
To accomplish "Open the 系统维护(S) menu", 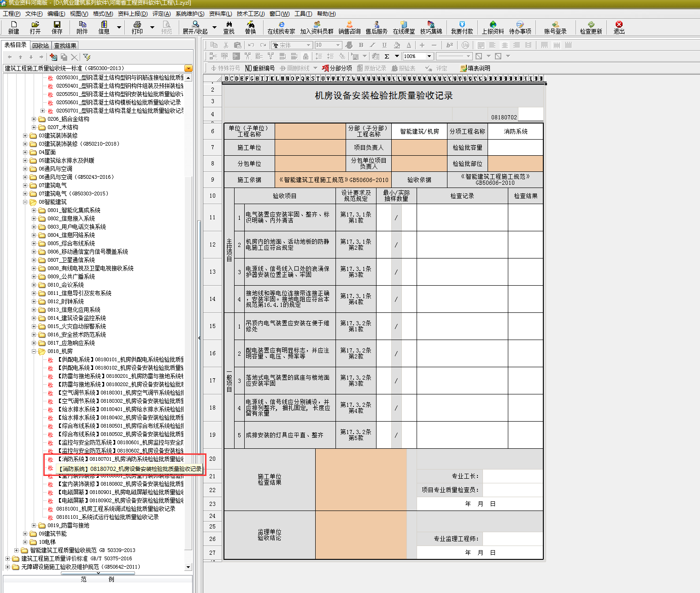I will pyautogui.click(x=190, y=14).
